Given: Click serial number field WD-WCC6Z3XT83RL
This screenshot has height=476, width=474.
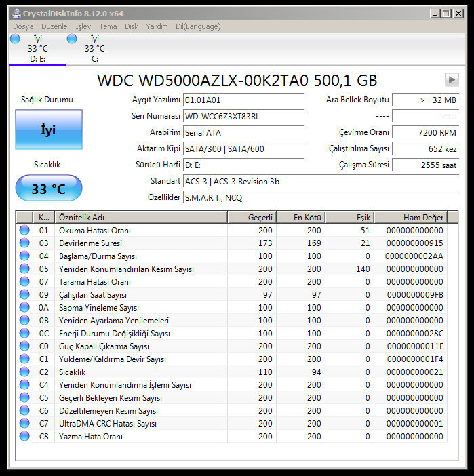Looking at the screenshot, I should [x=244, y=117].
